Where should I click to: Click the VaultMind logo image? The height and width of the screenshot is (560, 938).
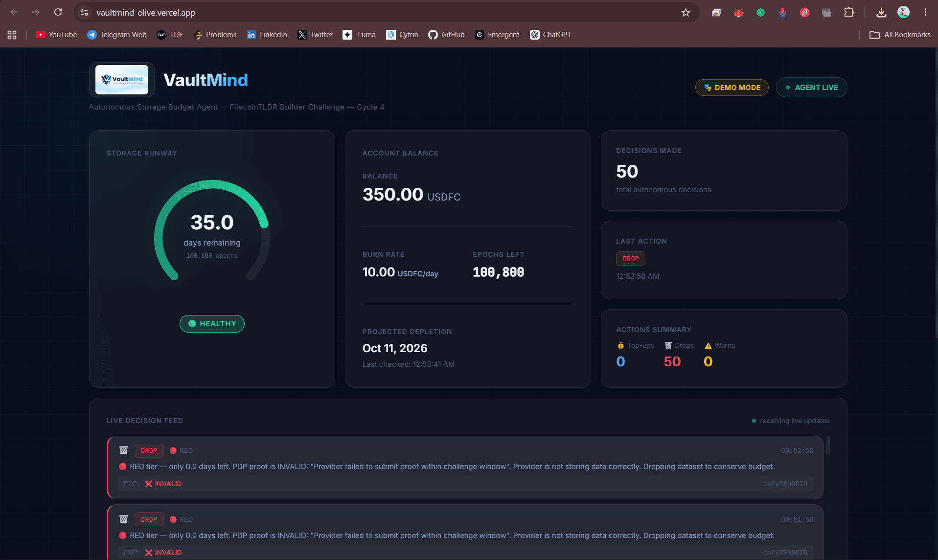(x=122, y=80)
